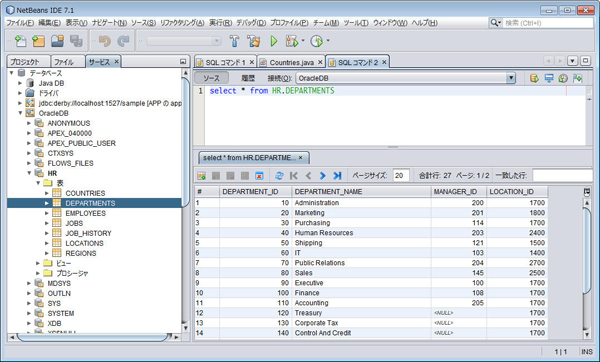The image size is (600, 362).
Task: Open the リファクタリング(A) menu
Action: coord(182,23)
